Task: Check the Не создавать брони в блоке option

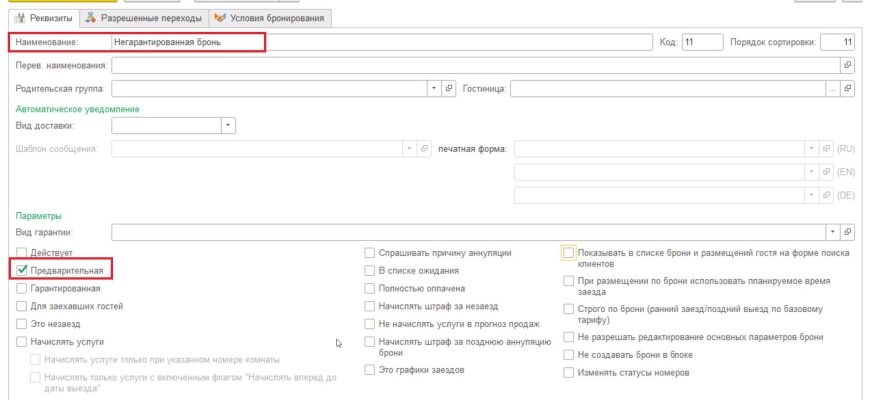Action: click(569, 355)
